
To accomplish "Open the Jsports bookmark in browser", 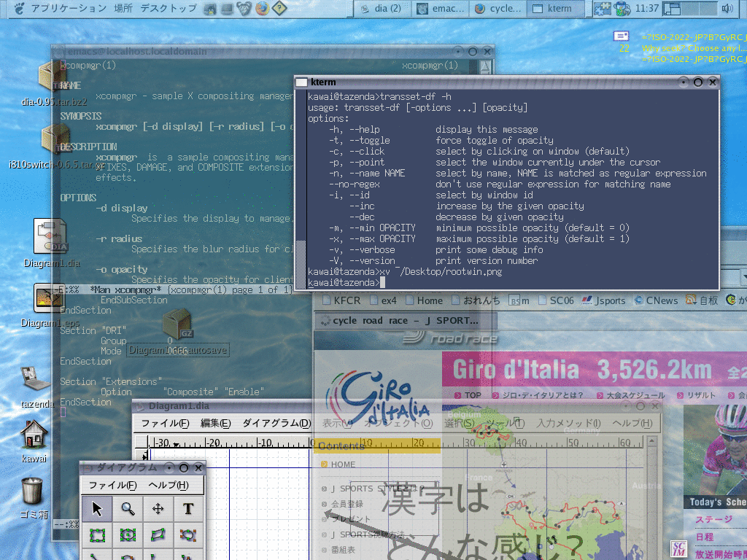I will [603, 300].
